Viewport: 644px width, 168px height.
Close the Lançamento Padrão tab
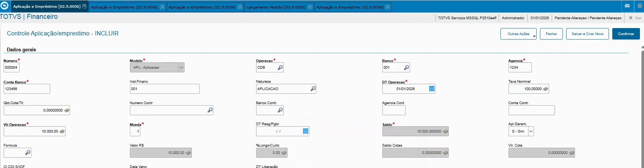(x=310, y=7)
